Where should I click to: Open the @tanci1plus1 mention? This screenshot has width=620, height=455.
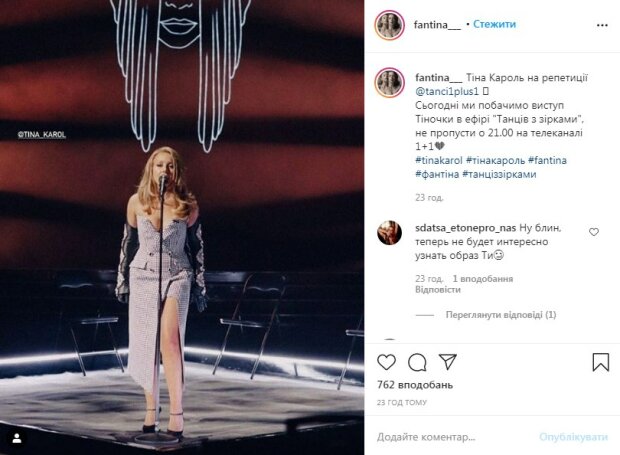pos(447,92)
